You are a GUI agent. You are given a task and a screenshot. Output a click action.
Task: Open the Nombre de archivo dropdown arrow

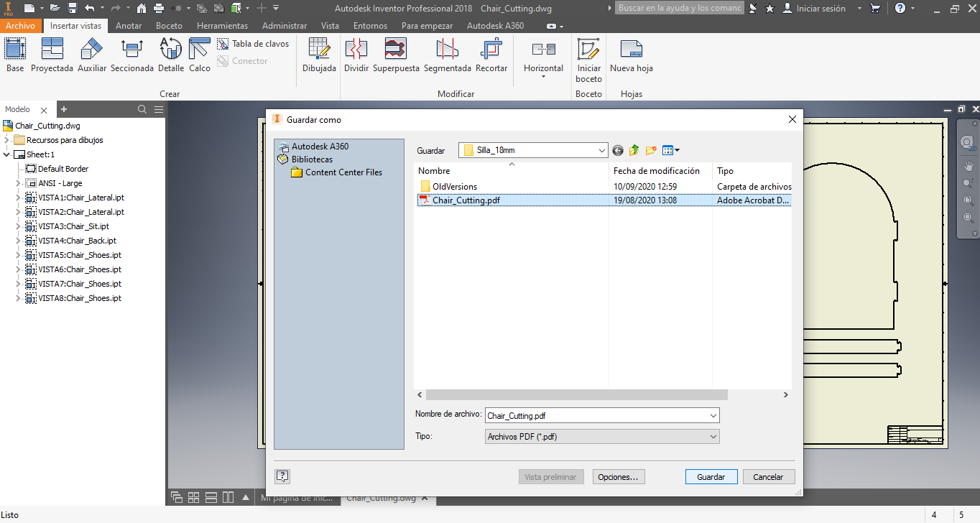713,415
